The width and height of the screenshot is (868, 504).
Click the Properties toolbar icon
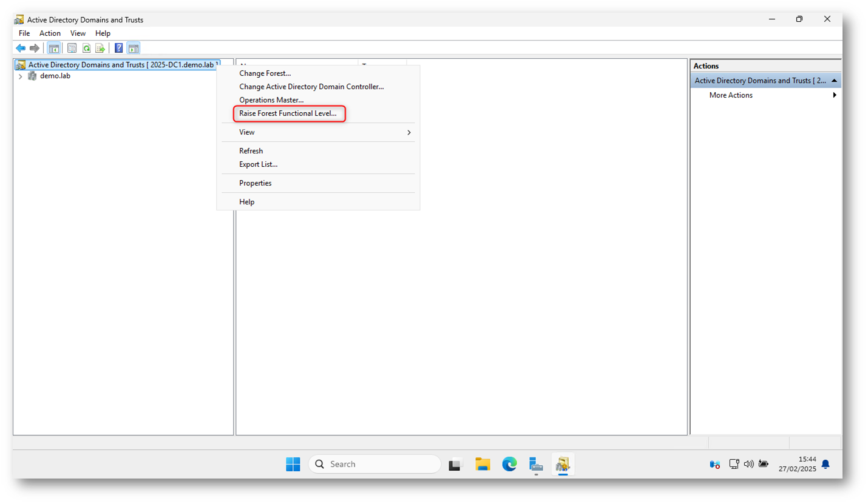(x=72, y=48)
